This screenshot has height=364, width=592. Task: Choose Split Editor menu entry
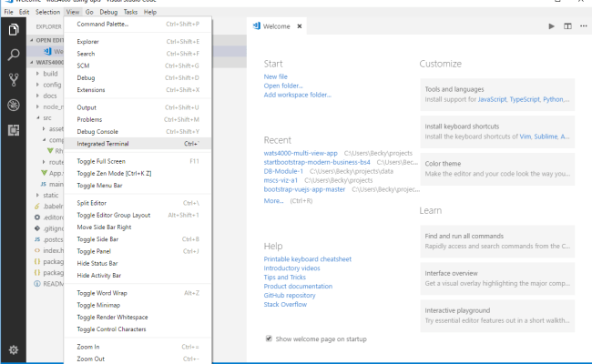pos(138,203)
